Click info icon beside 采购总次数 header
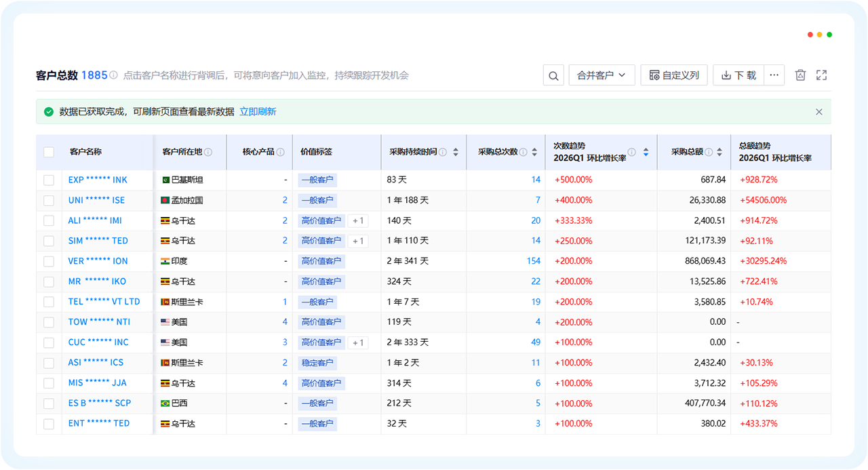Viewport: 868px width, 470px height. (523, 153)
